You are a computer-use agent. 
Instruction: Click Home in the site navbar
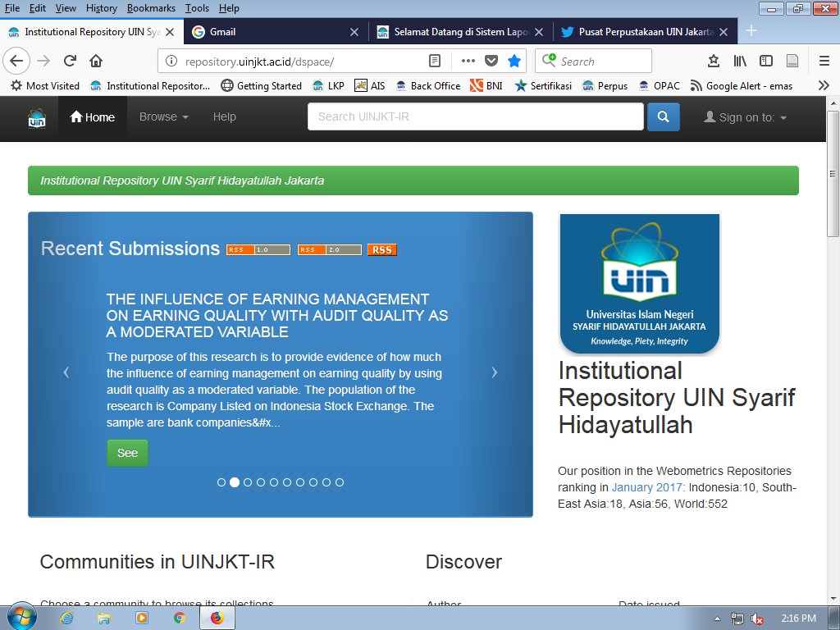93,116
